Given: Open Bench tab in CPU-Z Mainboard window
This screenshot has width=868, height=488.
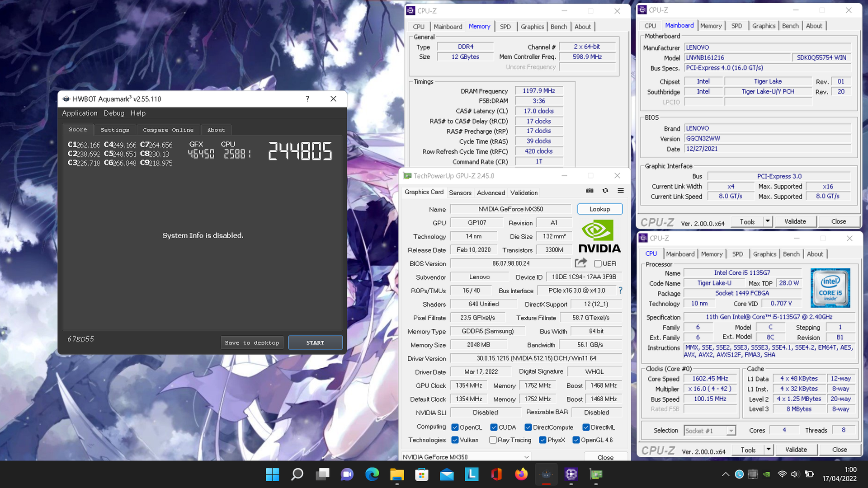Looking at the screenshot, I should click(x=790, y=26).
